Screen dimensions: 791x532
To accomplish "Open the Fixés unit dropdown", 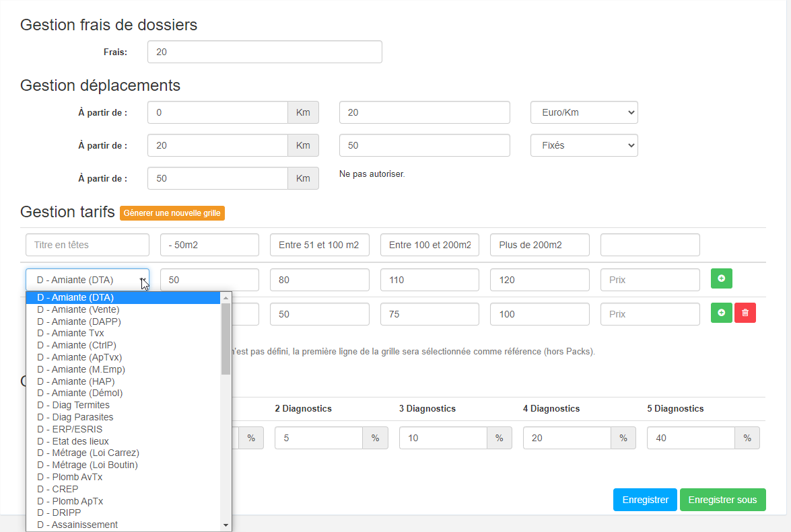I will coord(584,145).
